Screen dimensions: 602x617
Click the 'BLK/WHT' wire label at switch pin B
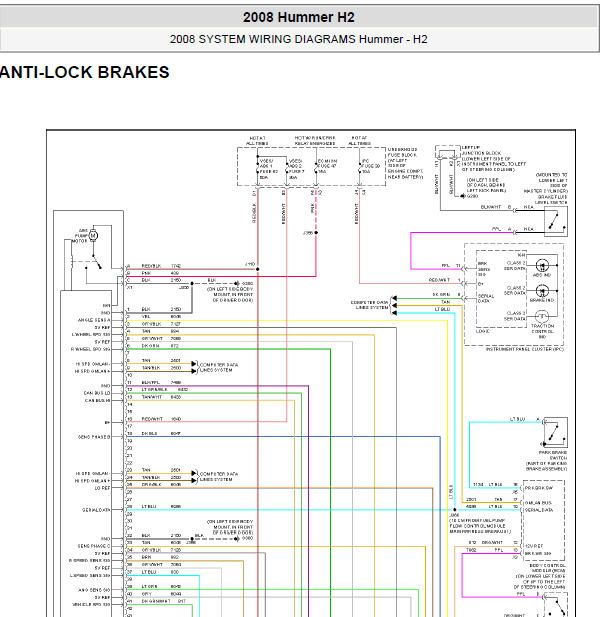(491, 207)
